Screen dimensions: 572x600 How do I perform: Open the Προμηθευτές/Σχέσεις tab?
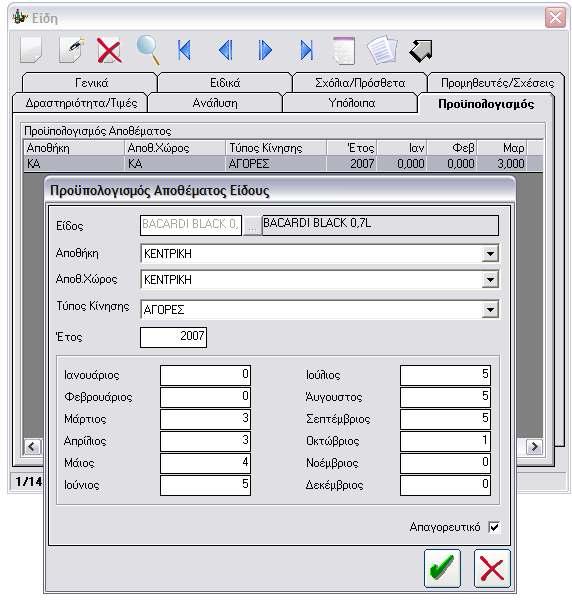tap(497, 83)
